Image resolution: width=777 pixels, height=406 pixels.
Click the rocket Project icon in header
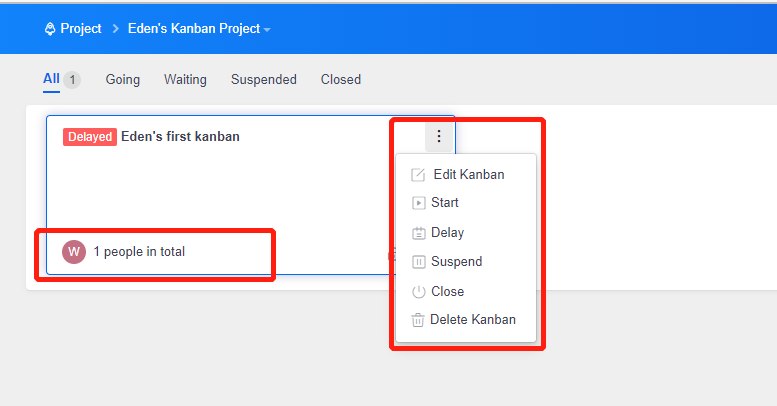50,29
